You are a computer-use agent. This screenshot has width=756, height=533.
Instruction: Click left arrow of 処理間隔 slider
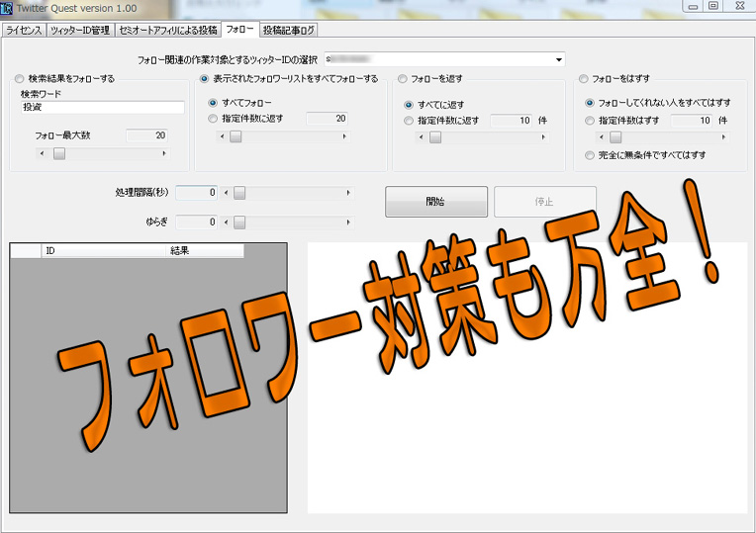pos(226,193)
